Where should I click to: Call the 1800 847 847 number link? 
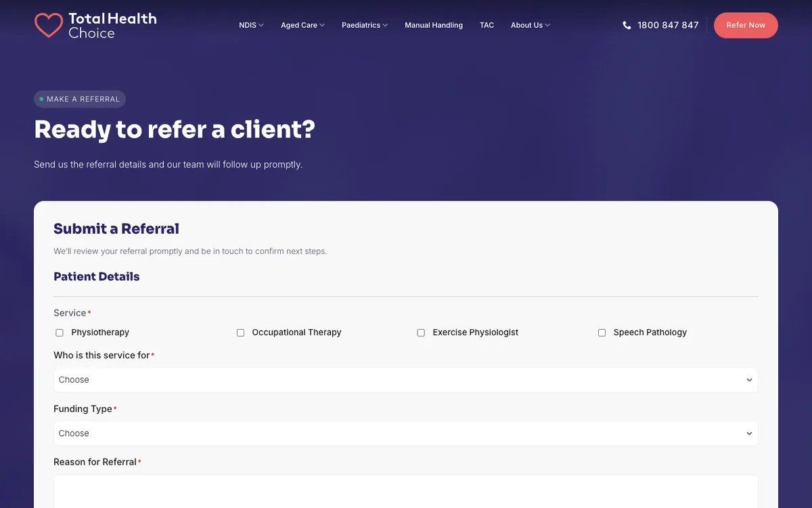(668, 25)
